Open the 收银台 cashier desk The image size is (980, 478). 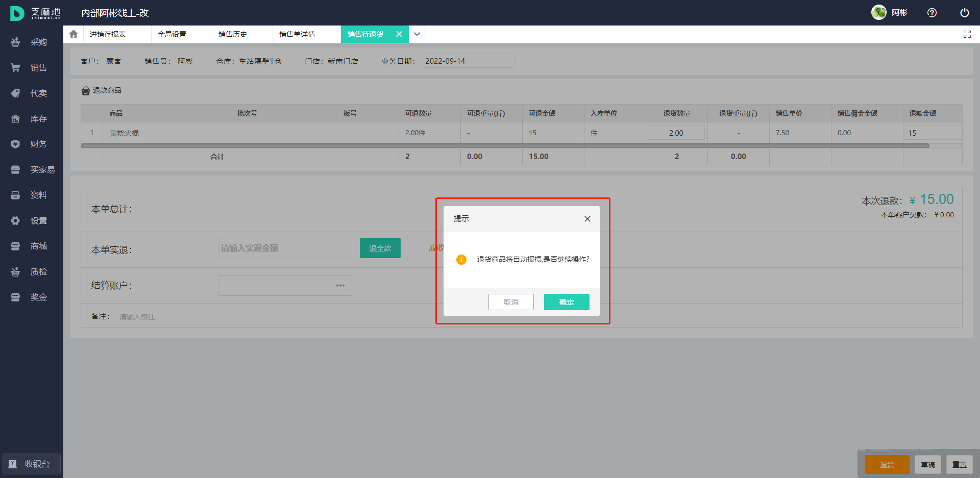point(32,464)
